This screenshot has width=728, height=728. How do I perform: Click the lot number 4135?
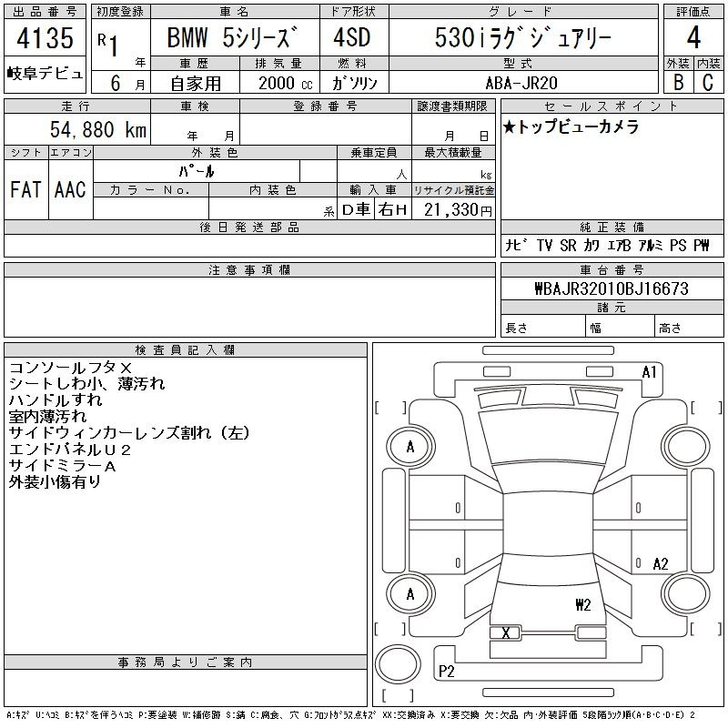pyautogui.click(x=45, y=38)
